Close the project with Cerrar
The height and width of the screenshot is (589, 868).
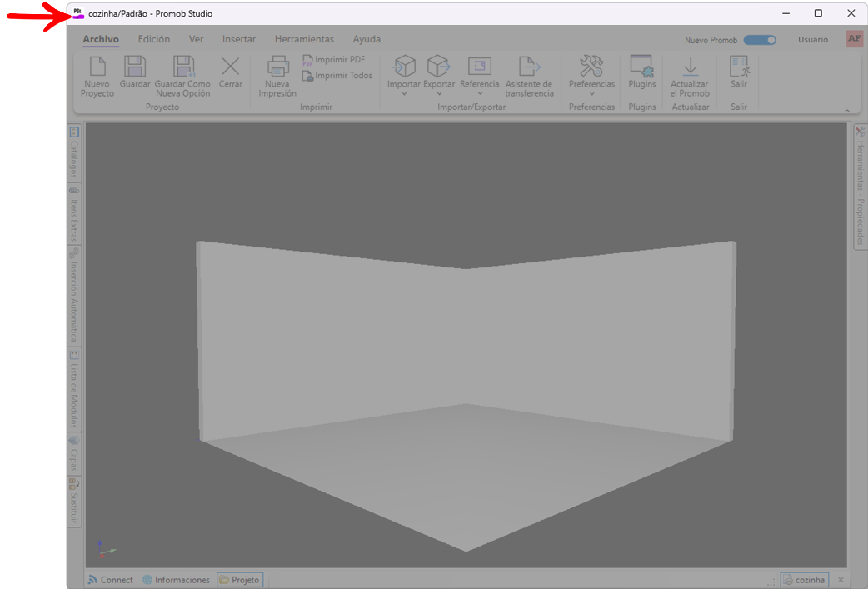pyautogui.click(x=230, y=72)
